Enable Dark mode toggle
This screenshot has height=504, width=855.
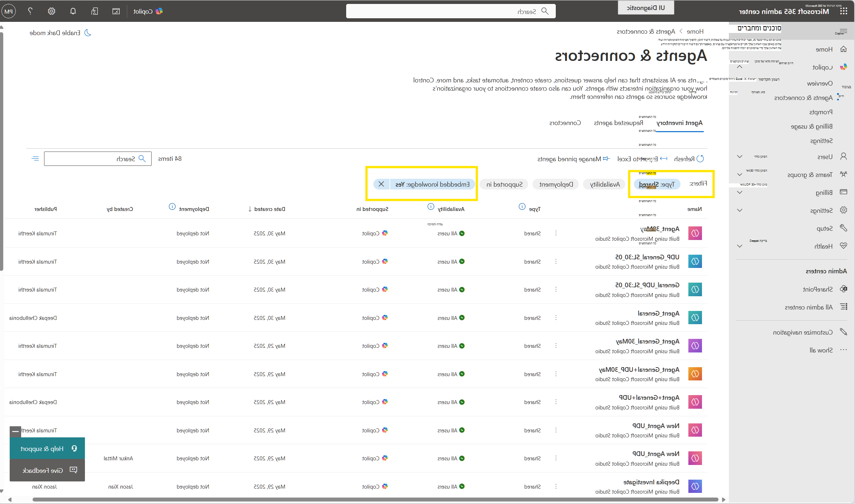click(x=60, y=33)
